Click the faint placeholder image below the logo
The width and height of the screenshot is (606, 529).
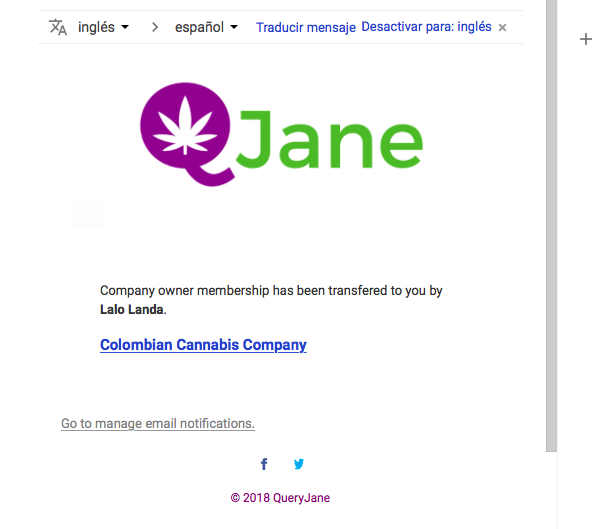point(88,215)
